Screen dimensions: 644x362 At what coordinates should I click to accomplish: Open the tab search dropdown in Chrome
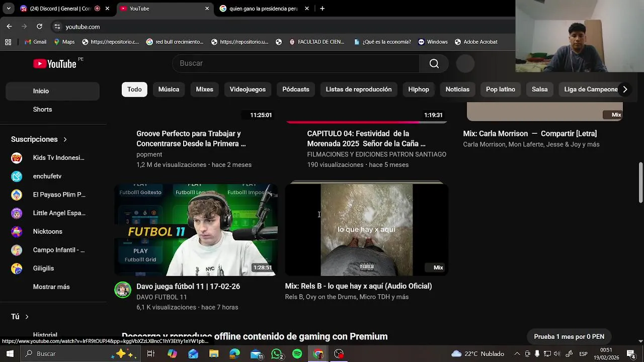[x=9, y=9]
